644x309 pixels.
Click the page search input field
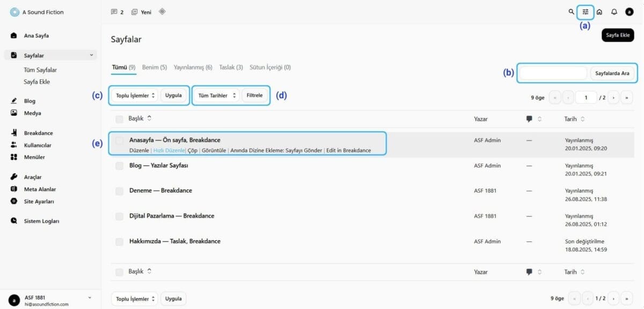[x=553, y=73]
